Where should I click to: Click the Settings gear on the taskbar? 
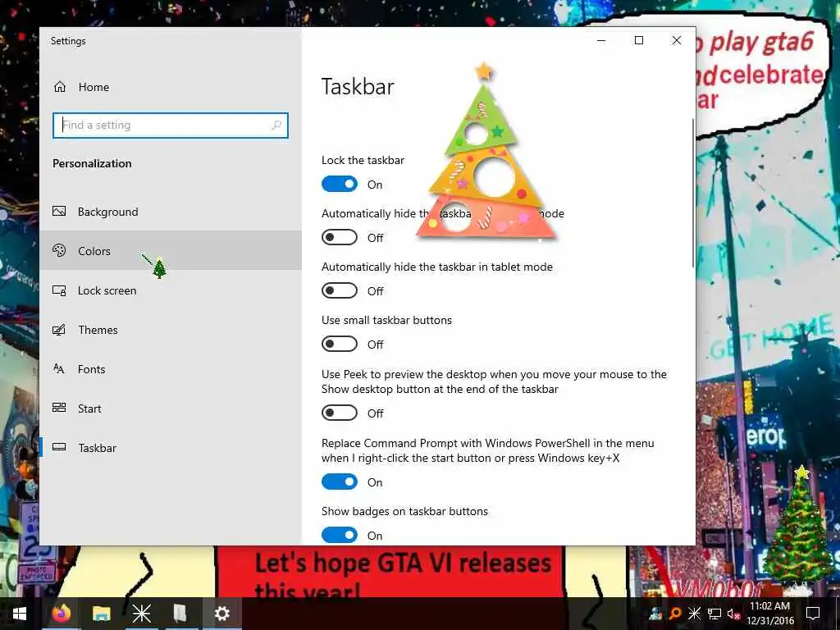(x=221, y=614)
